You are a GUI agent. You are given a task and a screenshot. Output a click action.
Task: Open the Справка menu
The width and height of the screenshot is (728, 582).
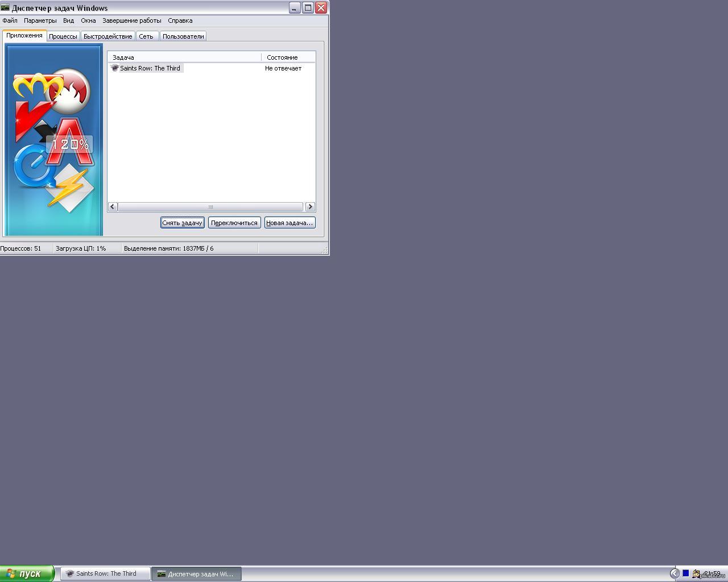(x=180, y=20)
